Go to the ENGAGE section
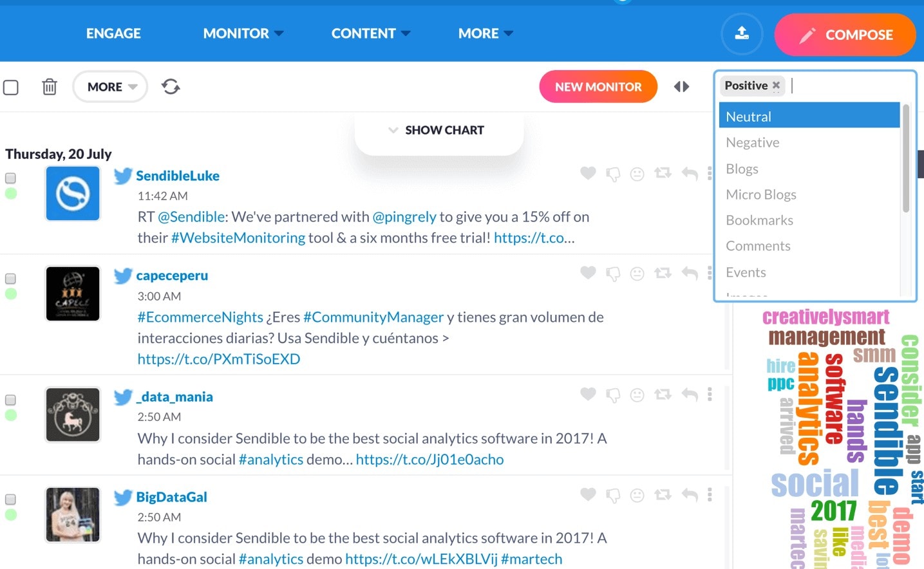This screenshot has height=569, width=924. pyautogui.click(x=113, y=33)
